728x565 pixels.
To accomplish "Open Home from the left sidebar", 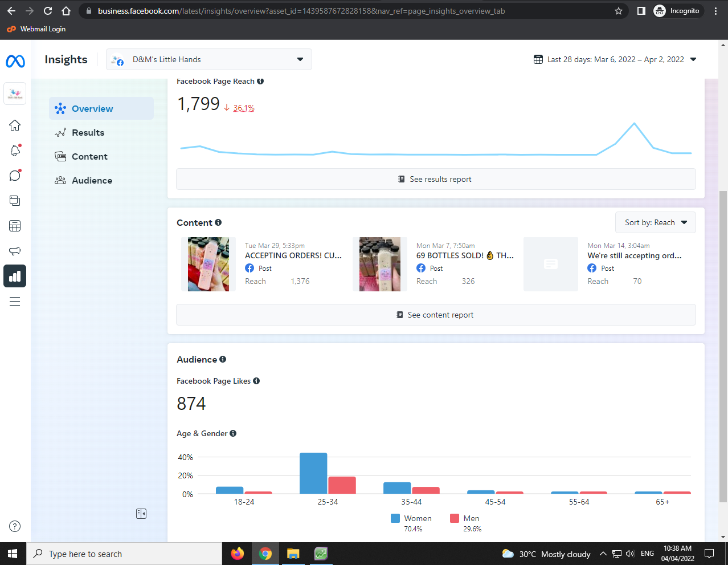I will click(x=15, y=125).
